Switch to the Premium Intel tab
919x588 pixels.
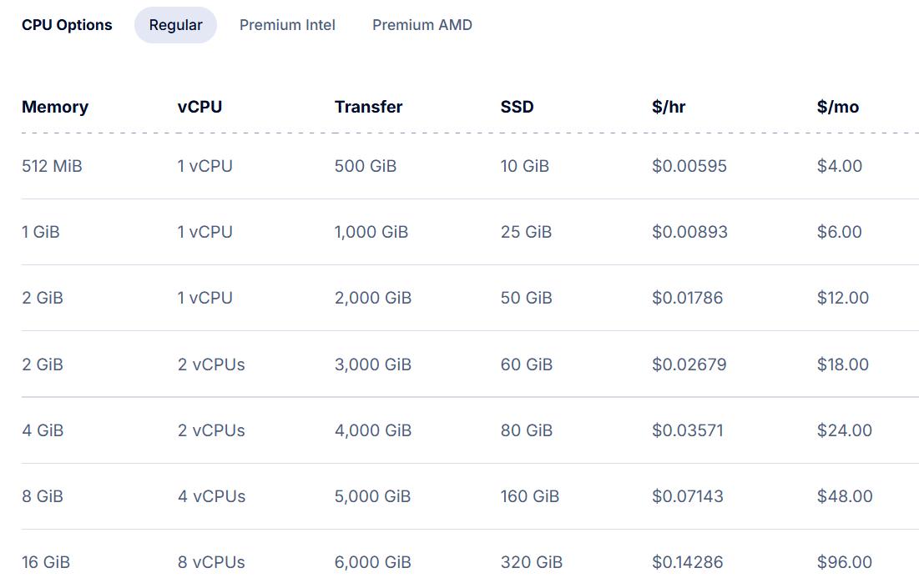point(287,25)
